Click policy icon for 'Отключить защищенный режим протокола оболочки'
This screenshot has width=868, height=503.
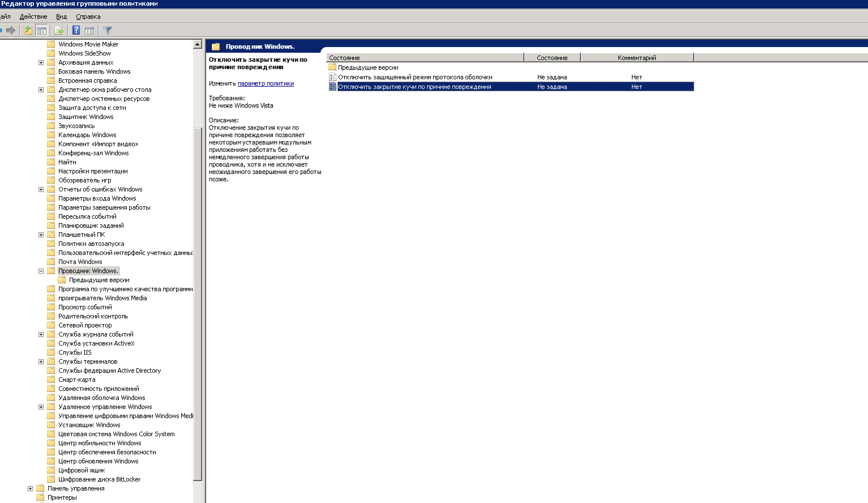(332, 77)
